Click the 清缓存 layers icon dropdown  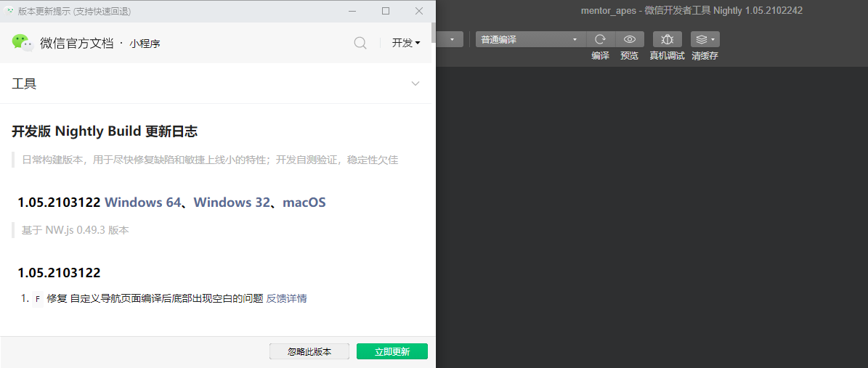coord(705,39)
